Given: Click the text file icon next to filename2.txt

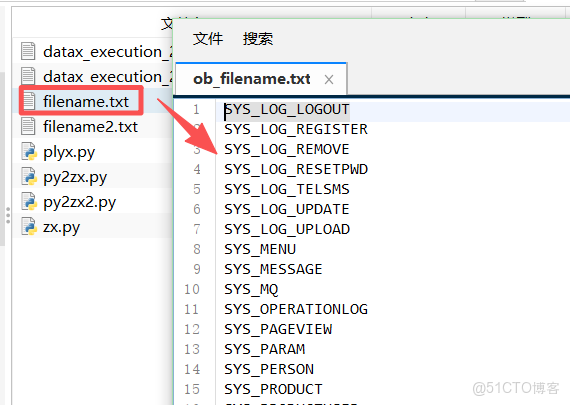Looking at the screenshot, I should coord(28,126).
